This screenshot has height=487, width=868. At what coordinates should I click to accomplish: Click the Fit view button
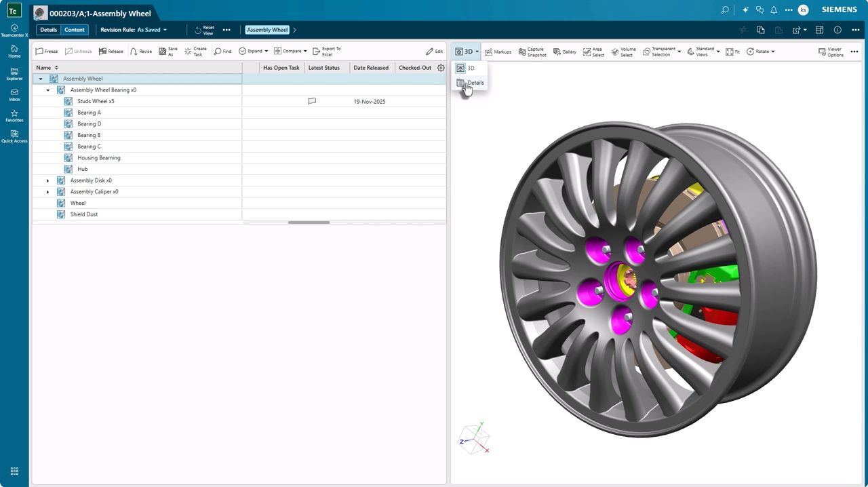733,52
